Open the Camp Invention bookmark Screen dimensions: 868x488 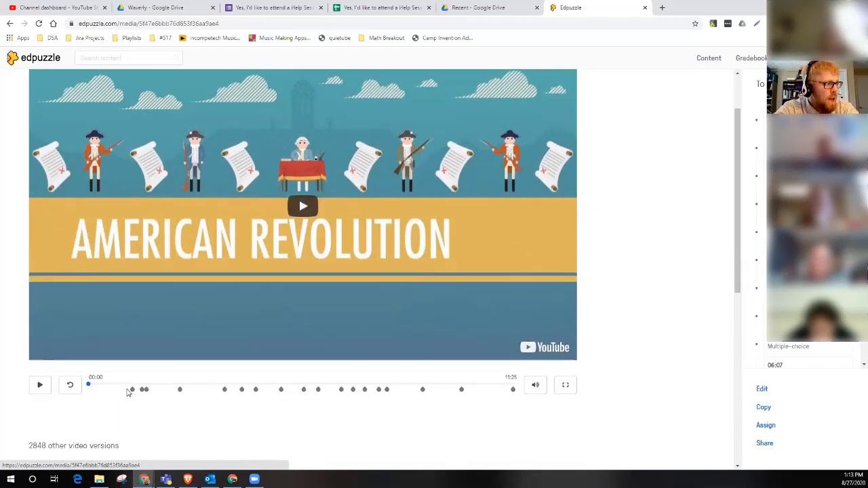442,38
